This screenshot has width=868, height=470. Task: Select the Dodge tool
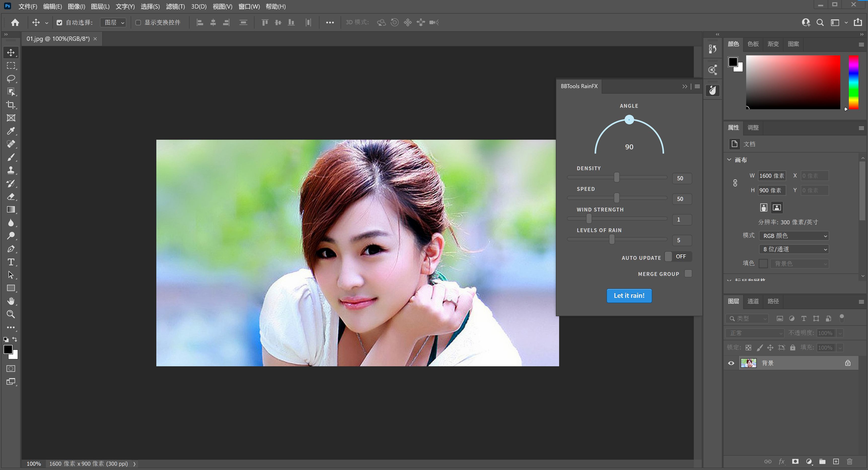11,236
